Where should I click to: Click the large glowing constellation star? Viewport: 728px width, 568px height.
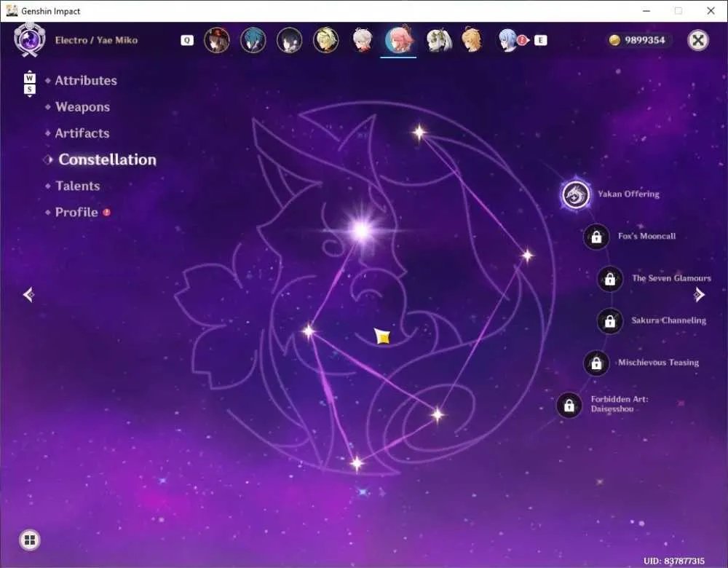(x=362, y=230)
